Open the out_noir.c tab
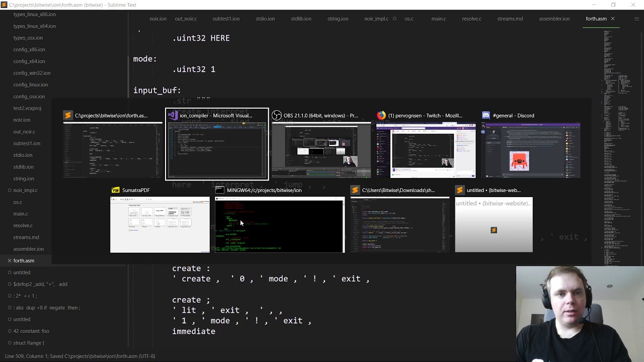Image resolution: width=644 pixels, height=362 pixels. coord(186,19)
